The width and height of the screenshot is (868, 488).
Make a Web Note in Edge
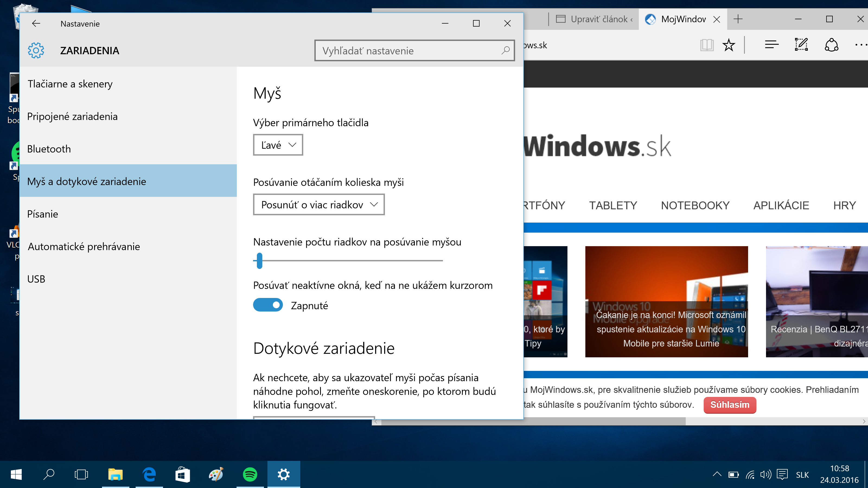[x=801, y=45]
